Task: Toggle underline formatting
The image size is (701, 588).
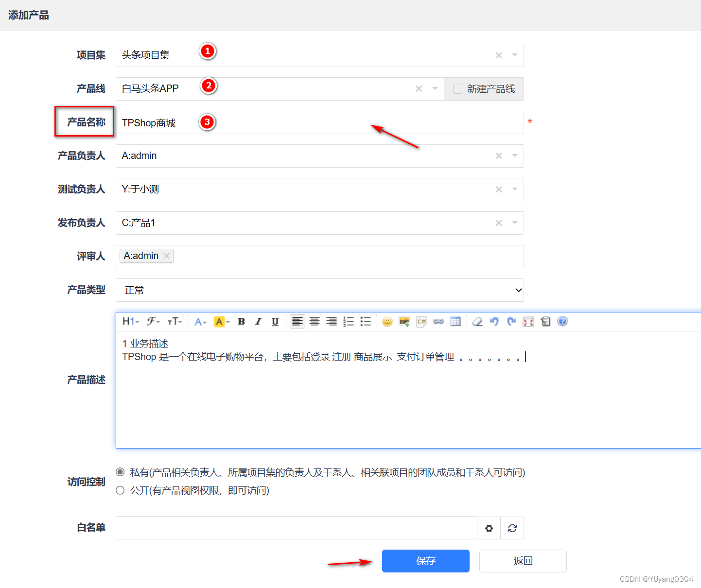Action: tap(275, 321)
